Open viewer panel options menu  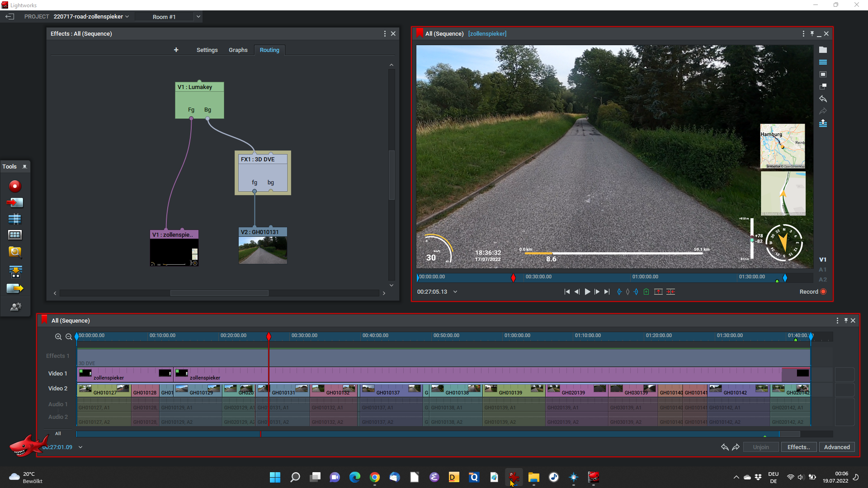coord(803,34)
